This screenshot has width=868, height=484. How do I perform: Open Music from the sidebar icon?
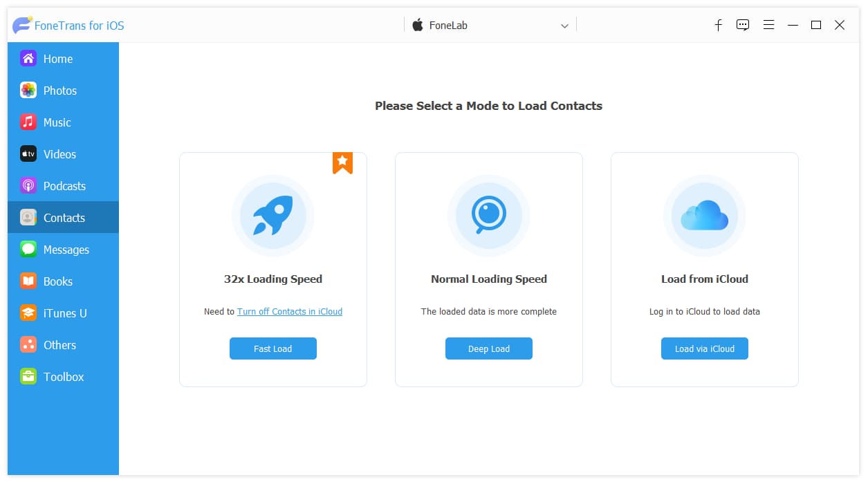coord(28,122)
